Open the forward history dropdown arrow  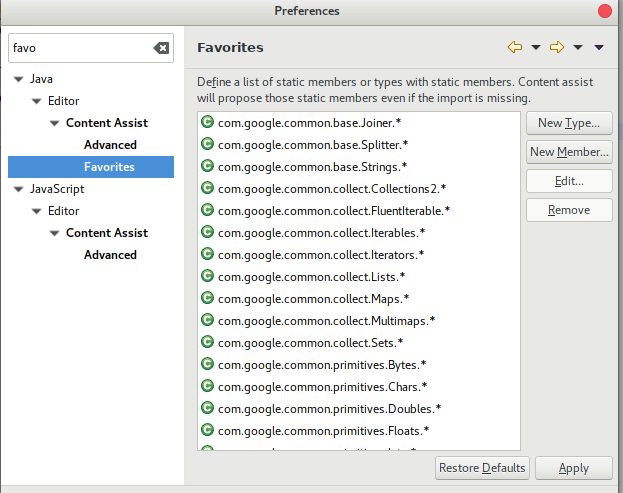click(x=578, y=48)
